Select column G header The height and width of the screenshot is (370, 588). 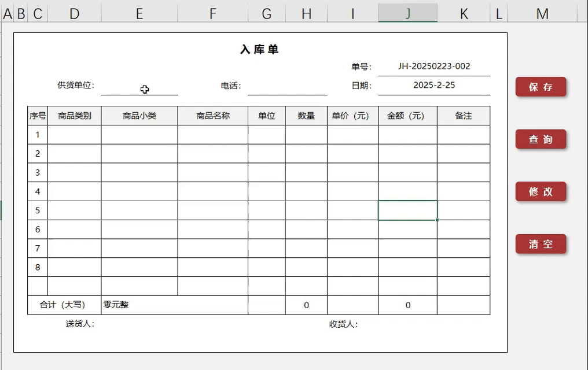click(266, 14)
